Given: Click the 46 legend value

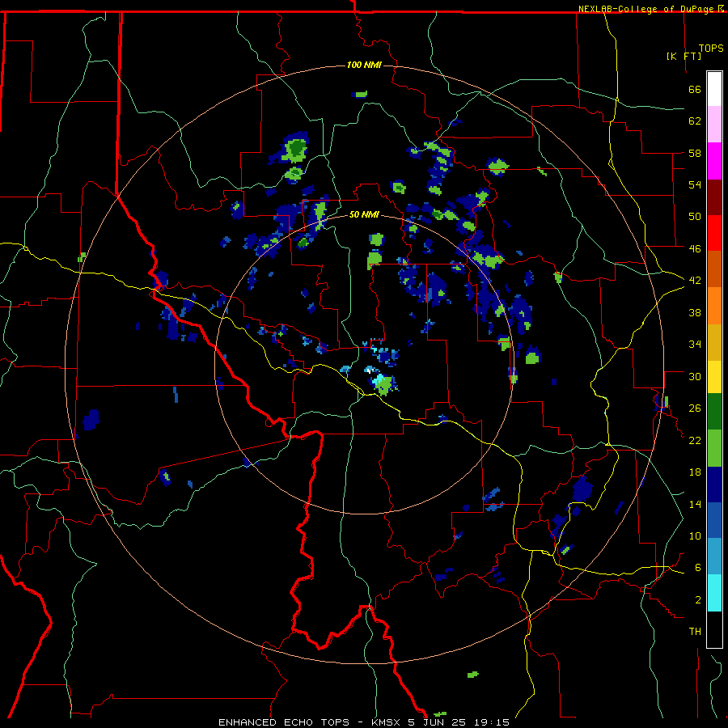Looking at the screenshot, I should tap(695, 248).
